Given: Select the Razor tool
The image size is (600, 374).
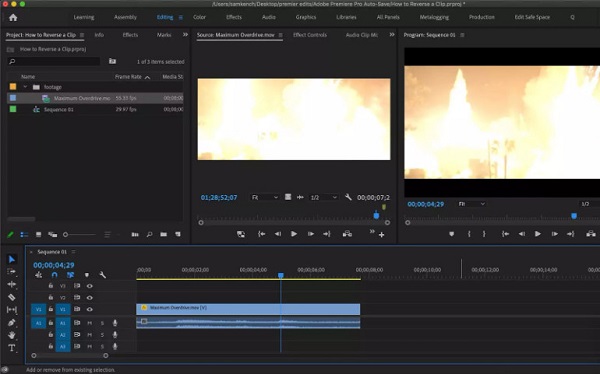Looking at the screenshot, I should pos(11,297).
